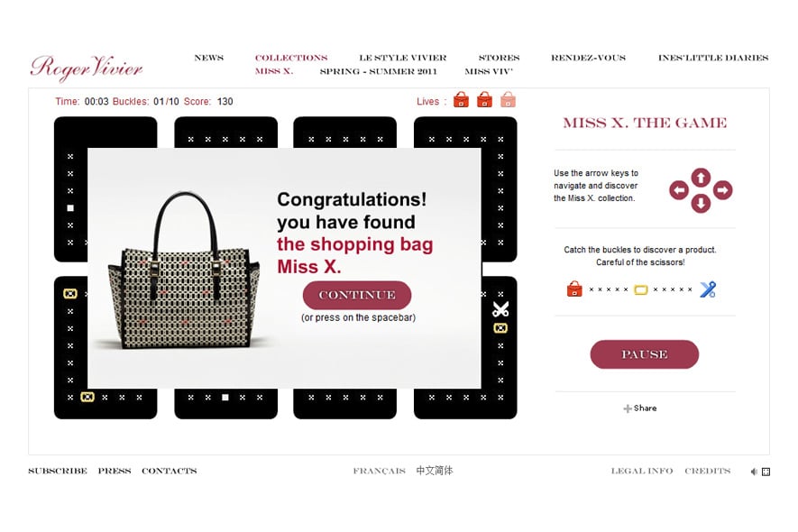Screen dimensions: 798x532
Task: Pause the game with Pause button
Action: coord(645,354)
